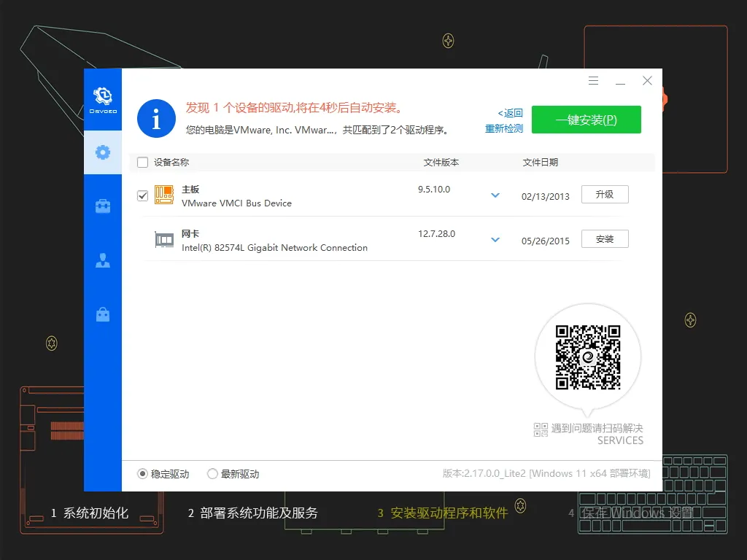The height and width of the screenshot is (560, 747).
Task: Select the 最新驱动 radio button
Action: coord(212,473)
